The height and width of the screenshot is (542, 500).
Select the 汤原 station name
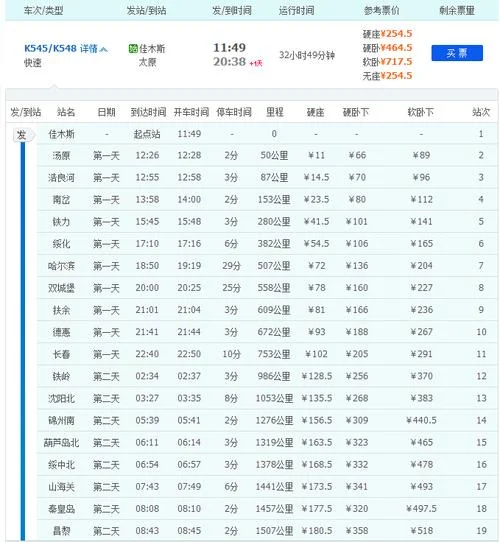(x=61, y=156)
